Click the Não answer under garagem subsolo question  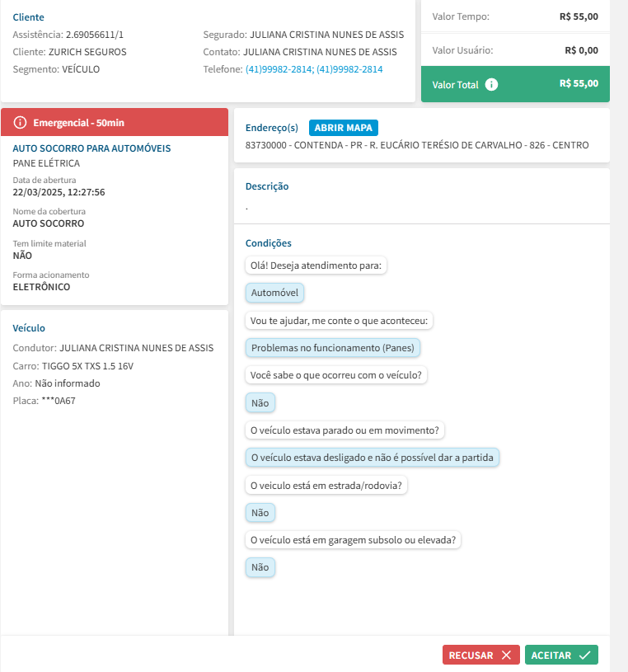coord(260,567)
